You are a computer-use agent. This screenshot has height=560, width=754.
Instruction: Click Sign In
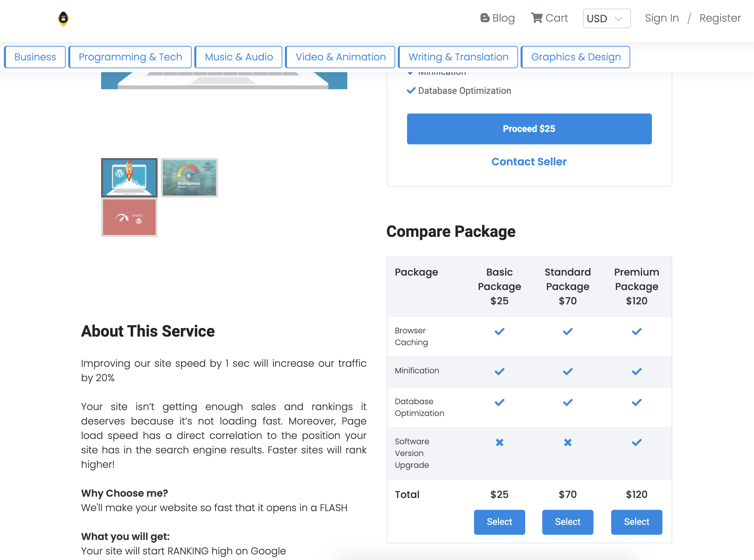(661, 18)
